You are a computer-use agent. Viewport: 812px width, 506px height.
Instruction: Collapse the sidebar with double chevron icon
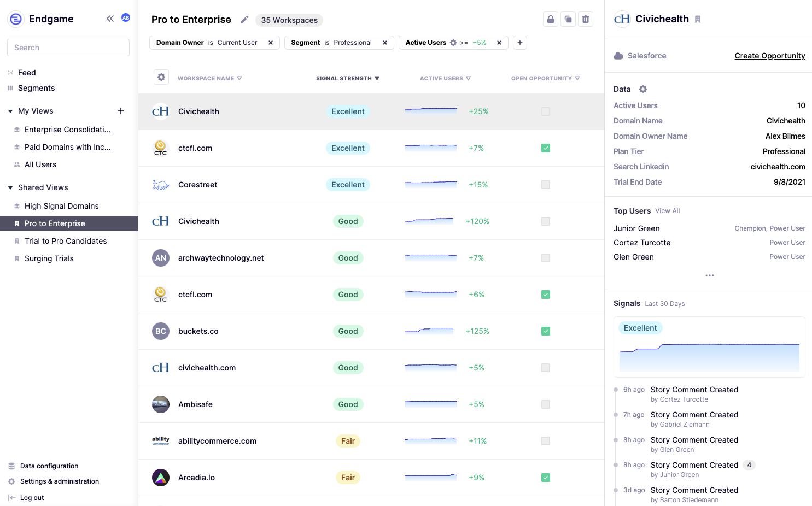pos(110,19)
